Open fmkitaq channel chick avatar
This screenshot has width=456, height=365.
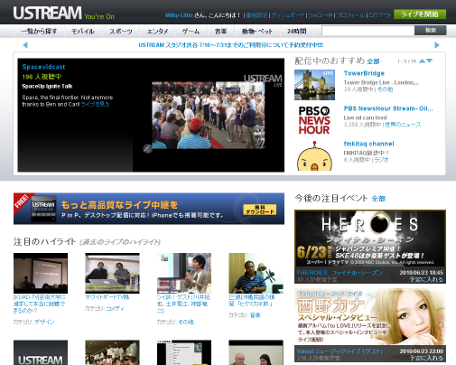click(x=314, y=156)
